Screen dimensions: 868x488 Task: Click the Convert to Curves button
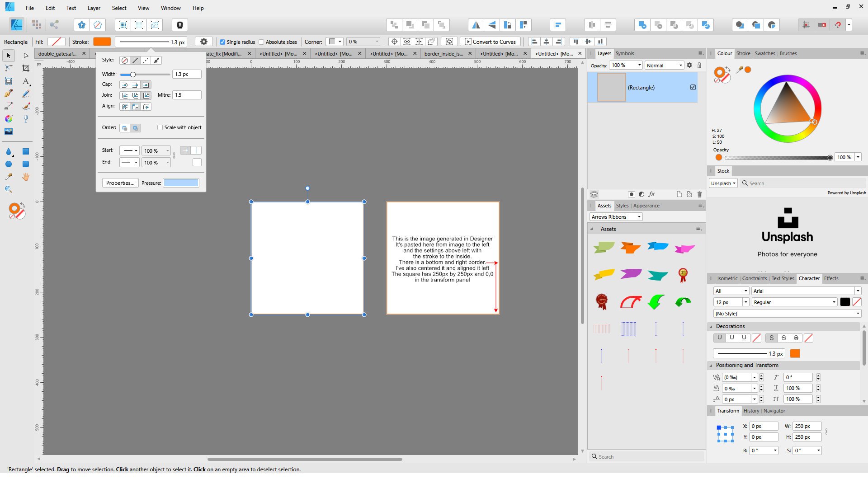coord(491,42)
